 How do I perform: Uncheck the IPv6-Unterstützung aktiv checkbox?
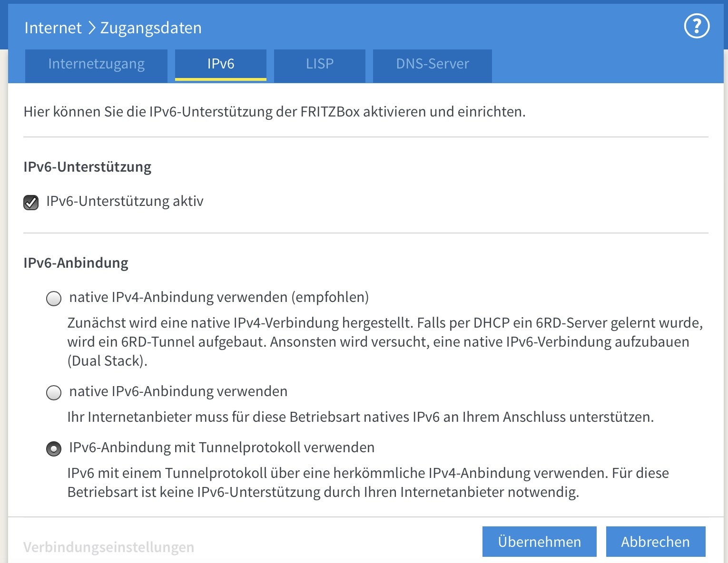[x=31, y=203]
